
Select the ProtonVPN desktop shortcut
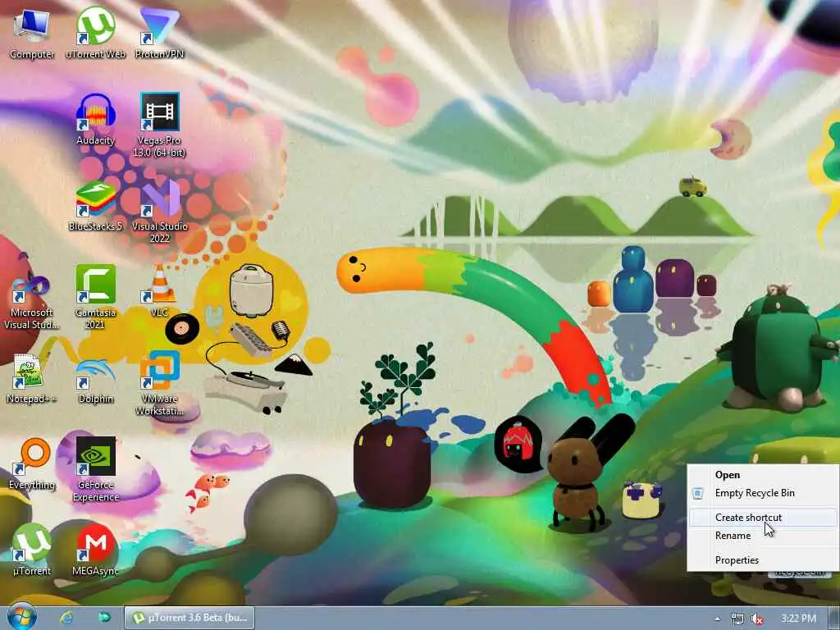click(159, 33)
